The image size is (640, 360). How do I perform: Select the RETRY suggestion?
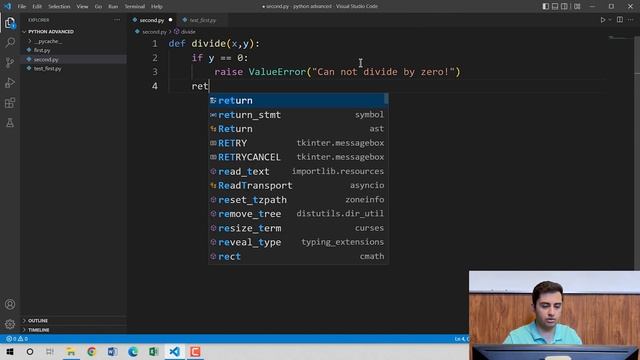(x=298, y=143)
